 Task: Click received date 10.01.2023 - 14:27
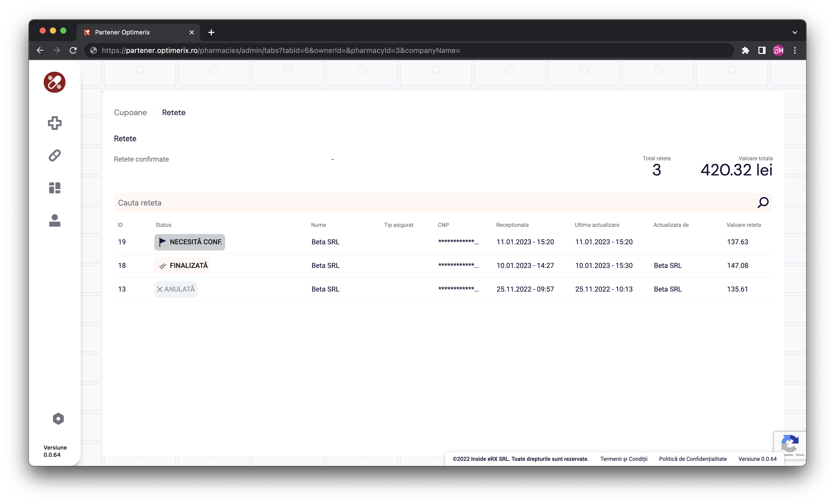click(x=525, y=266)
